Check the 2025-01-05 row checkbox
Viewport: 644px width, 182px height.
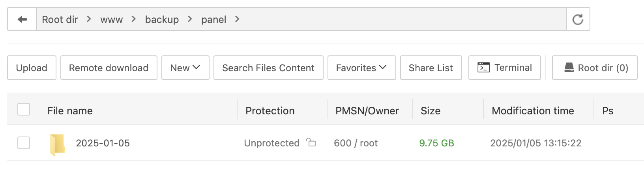click(x=24, y=143)
